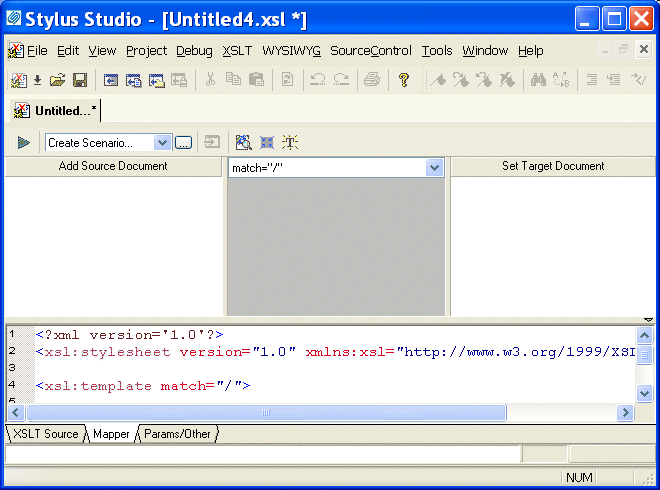Click the Open file folder icon
This screenshot has width=660, height=490.
[x=58, y=80]
